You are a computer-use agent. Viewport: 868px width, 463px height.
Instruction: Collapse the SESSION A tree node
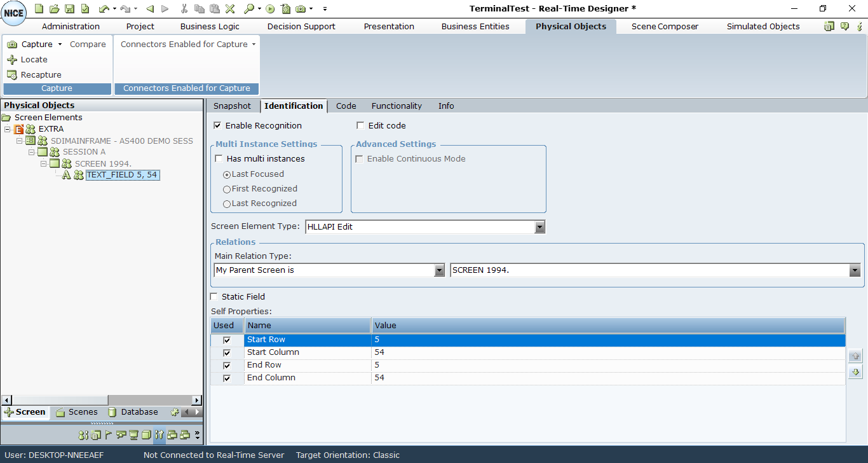tap(32, 153)
